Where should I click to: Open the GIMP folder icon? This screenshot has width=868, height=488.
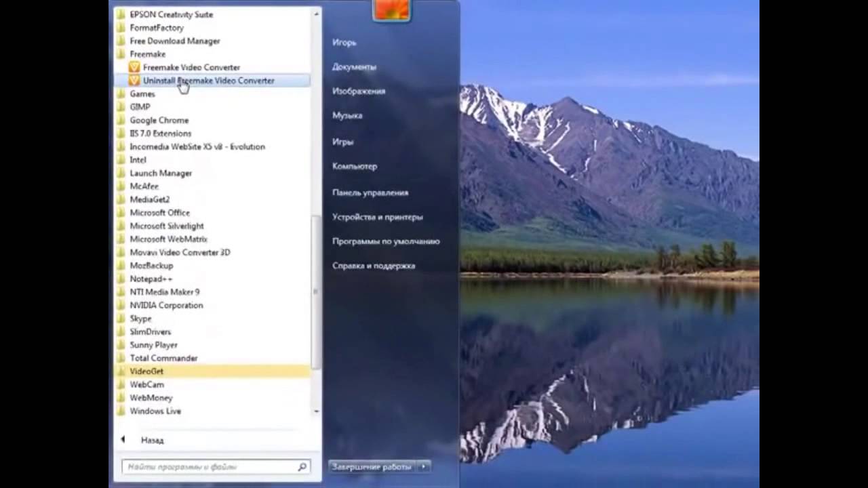(x=121, y=107)
